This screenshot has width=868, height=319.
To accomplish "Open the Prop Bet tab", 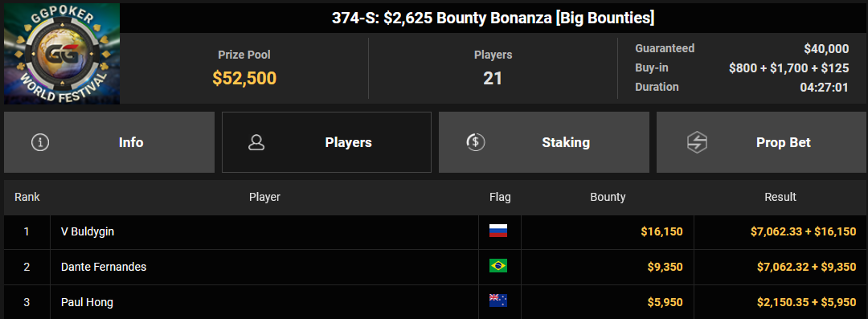I will (760, 142).
